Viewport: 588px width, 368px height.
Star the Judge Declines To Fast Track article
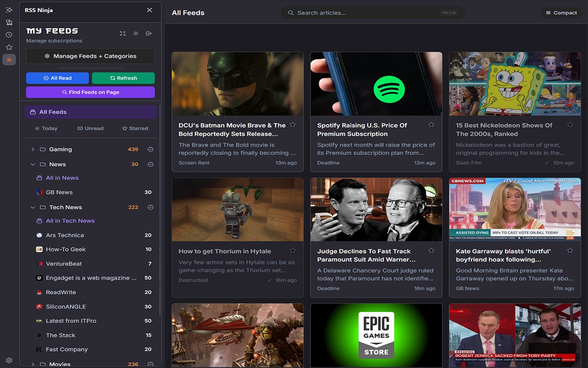click(431, 251)
